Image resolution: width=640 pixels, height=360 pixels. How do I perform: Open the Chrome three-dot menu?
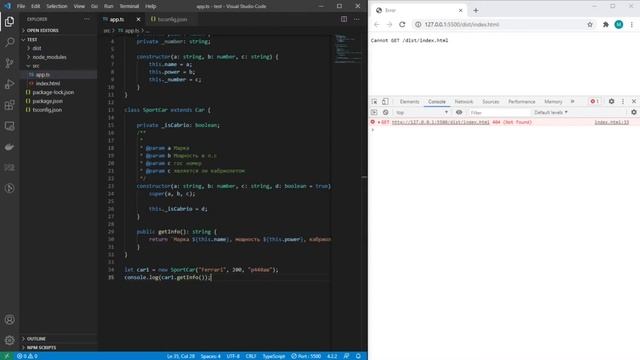[631, 24]
